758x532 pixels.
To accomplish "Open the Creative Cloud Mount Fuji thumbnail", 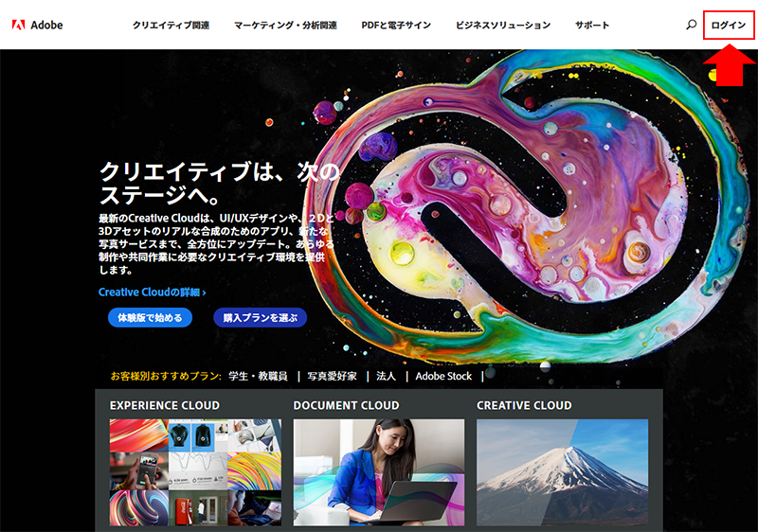I will pos(562,472).
